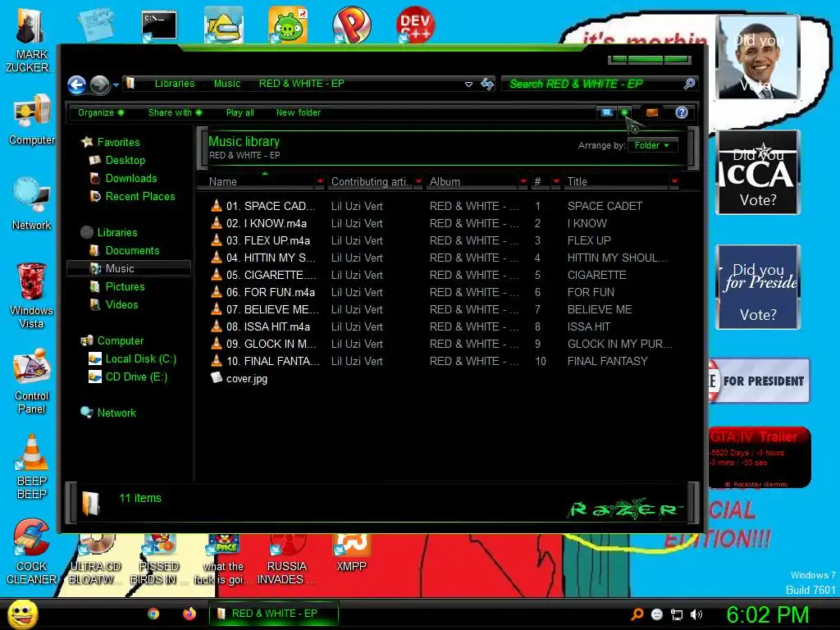
Task: Click the magnifier icon in search box
Action: click(689, 84)
